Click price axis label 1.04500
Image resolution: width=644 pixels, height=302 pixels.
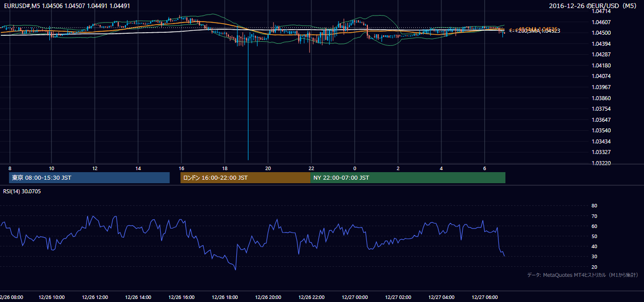tap(601, 33)
